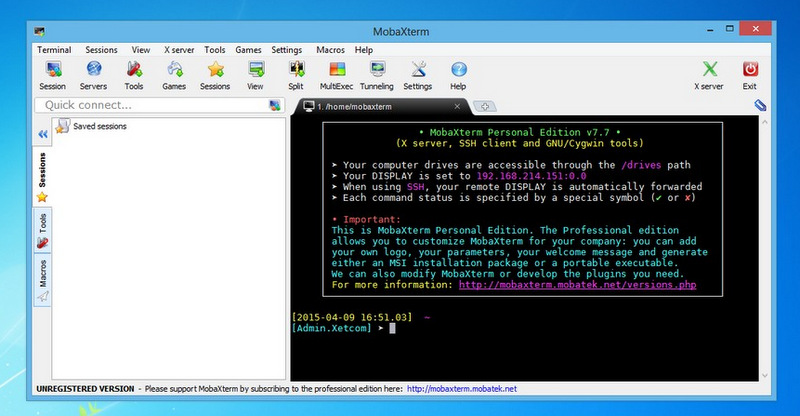Open the Games menu
This screenshot has height=416, width=800.
coord(248,50)
